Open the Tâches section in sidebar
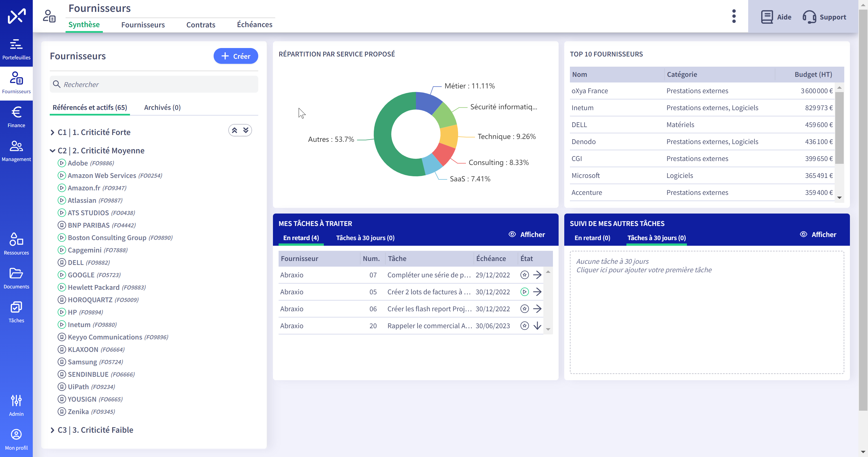868x457 pixels. [x=16, y=312]
